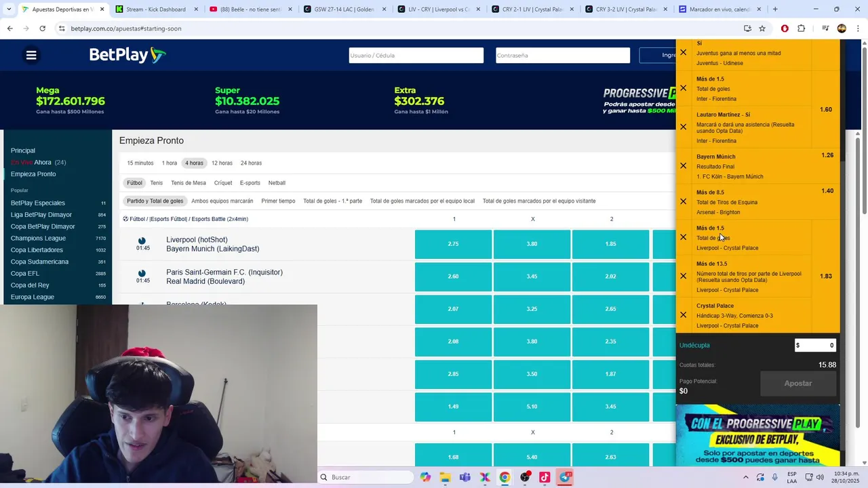Remove Más de 13.5 Liverpool shots selection
The height and width of the screenshot is (488, 868).
683,276
